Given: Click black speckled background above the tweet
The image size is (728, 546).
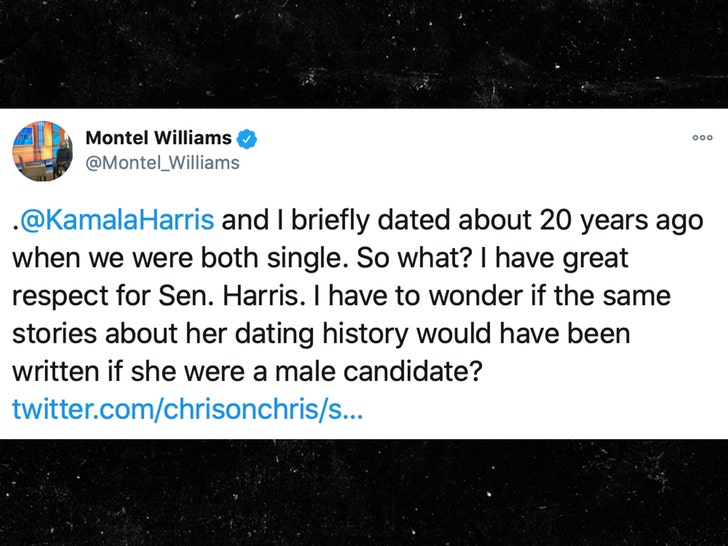Looking at the screenshot, I should coord(364,53).
